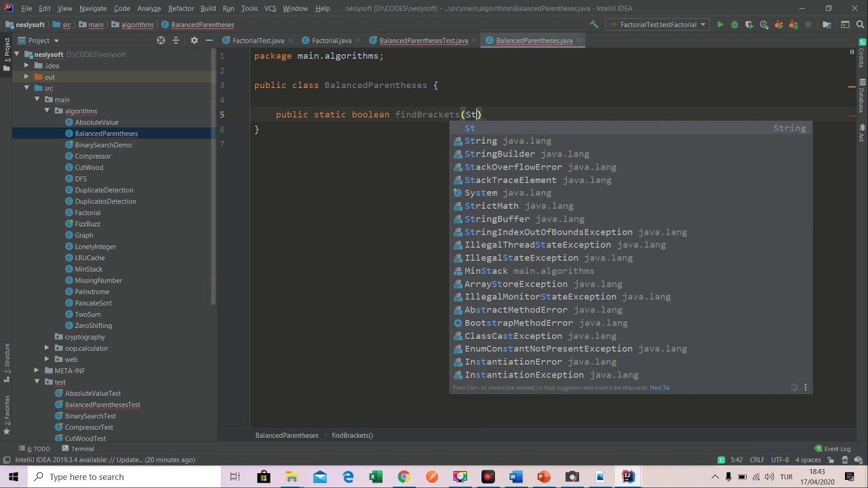Expand the oop.calculator package

point(47,348)
